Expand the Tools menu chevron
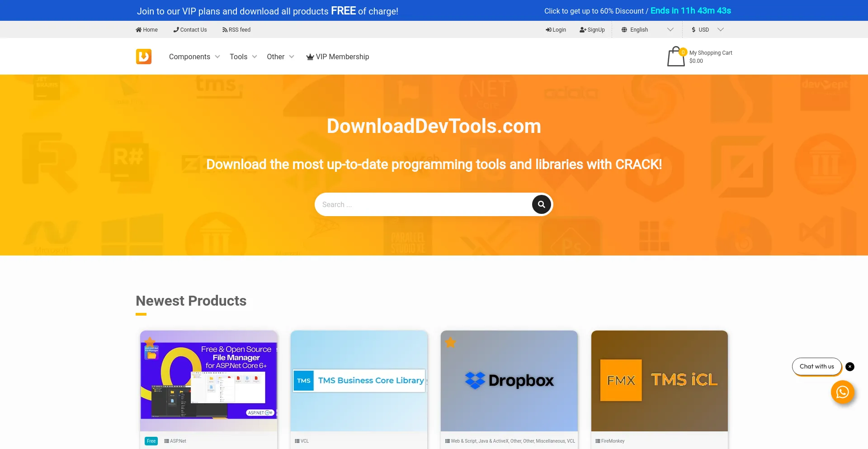This screenshot has height=449, width=868. (255, 57)
